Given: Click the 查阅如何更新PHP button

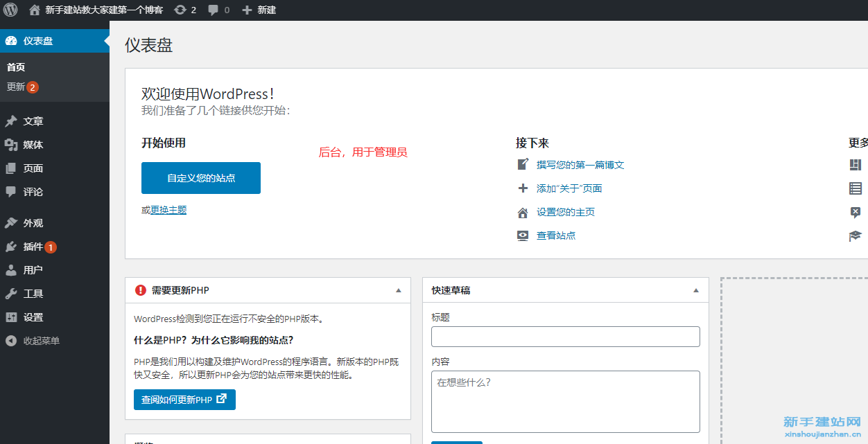Looking at the screenshot, I should click(184, 400).
